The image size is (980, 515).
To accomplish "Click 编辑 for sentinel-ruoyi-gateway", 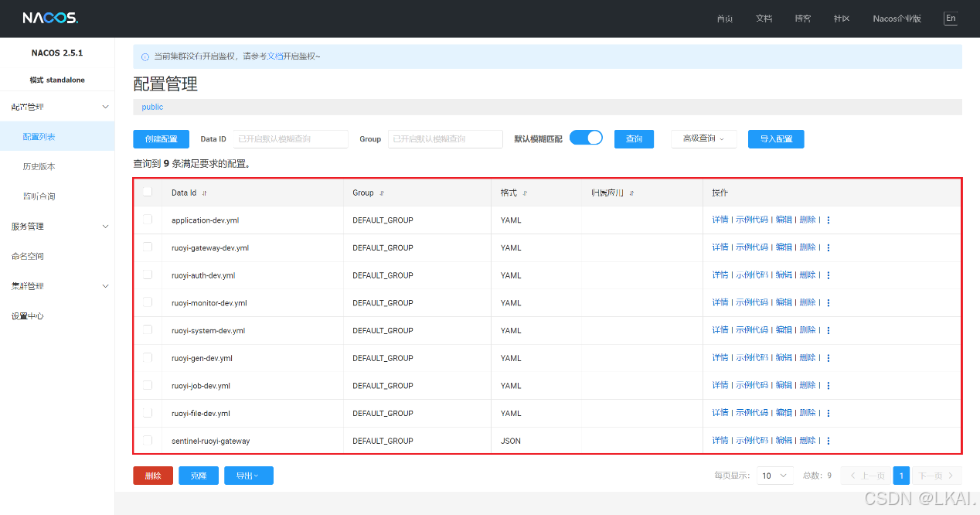I will (784, 440).
